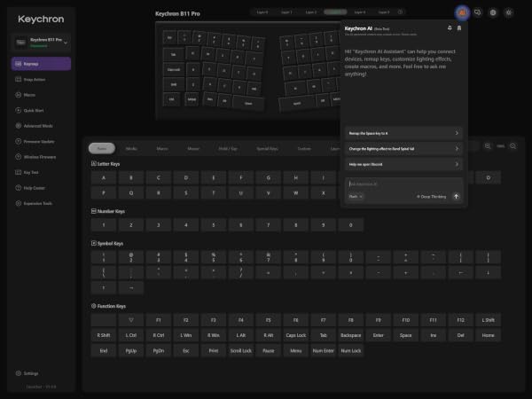Select the highlighted Layer 3 tab
The image size is (532, 399).
click(335, 12)
